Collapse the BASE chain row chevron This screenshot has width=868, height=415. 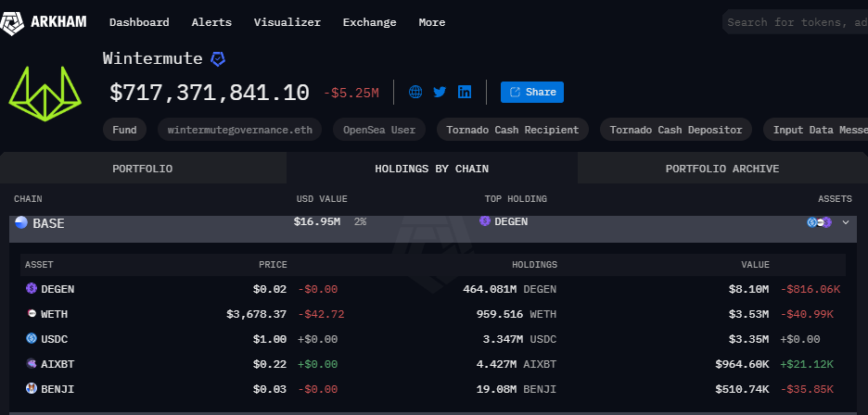point(846,222)
